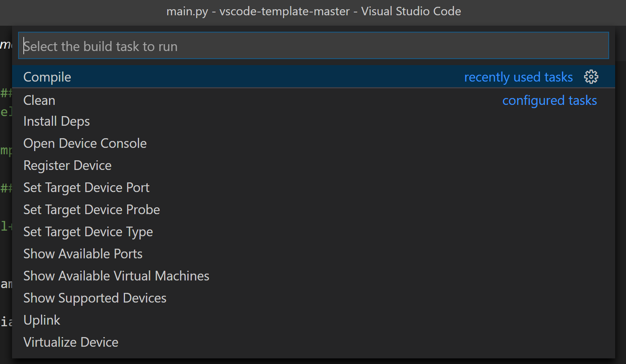Viewport: 626px width, 364px height.
Task: Click the gear icon to configure Compile task
Action: 591,77
